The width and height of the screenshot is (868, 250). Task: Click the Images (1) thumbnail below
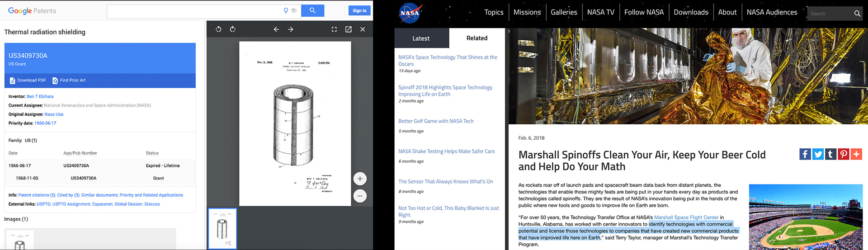(x=20, y=240)
